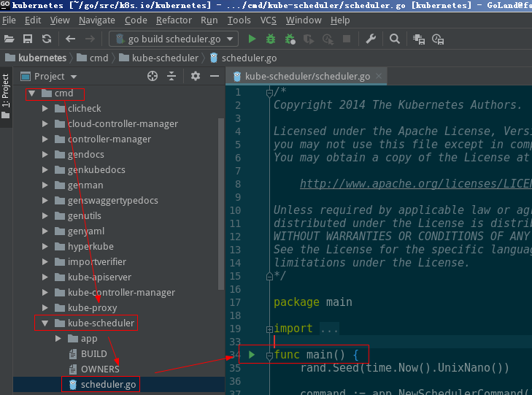Expand the kube-apiserver folder

(45, 277)
